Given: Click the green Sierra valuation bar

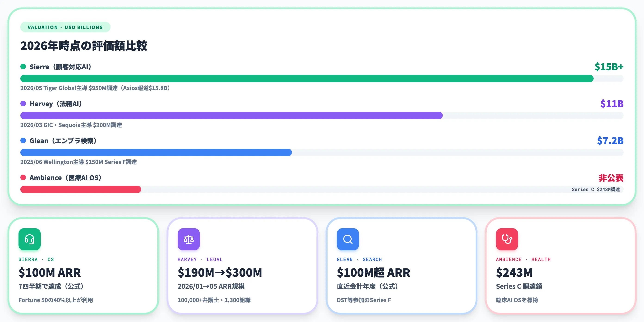Looking at the screenshot, I should click(307, 79).
